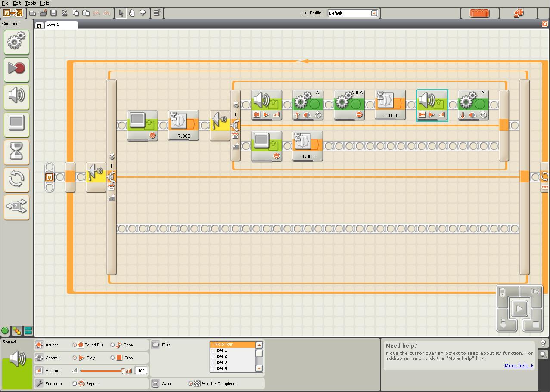Switch to the Door-1 program tab
Screen dimensions: 550x392
57,25
